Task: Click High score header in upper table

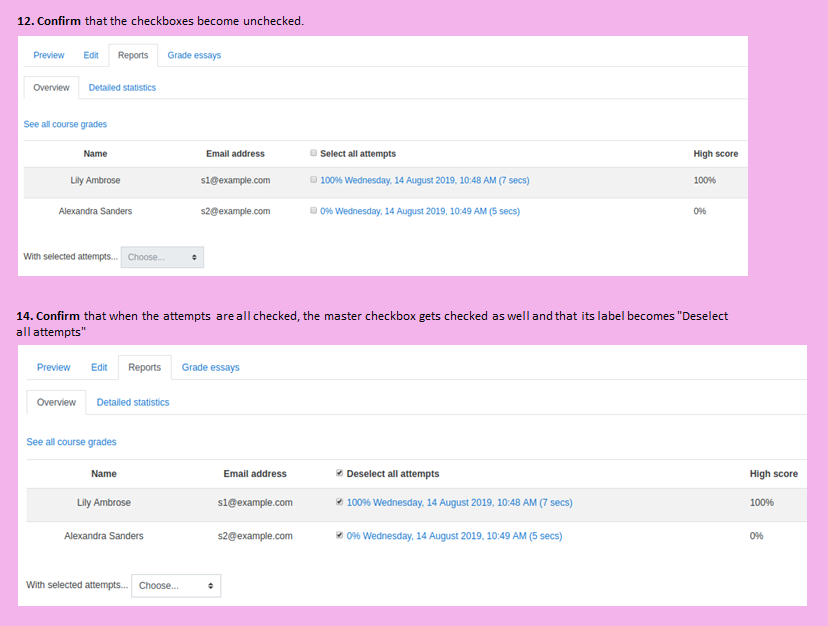Action: click(x=716, y=154)
